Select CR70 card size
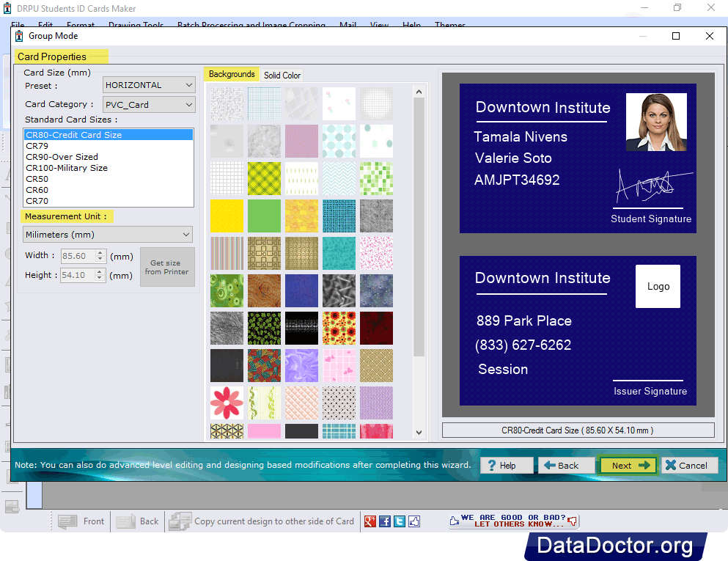The width and height of the screenshot is (728, 561). click(109, 201)
